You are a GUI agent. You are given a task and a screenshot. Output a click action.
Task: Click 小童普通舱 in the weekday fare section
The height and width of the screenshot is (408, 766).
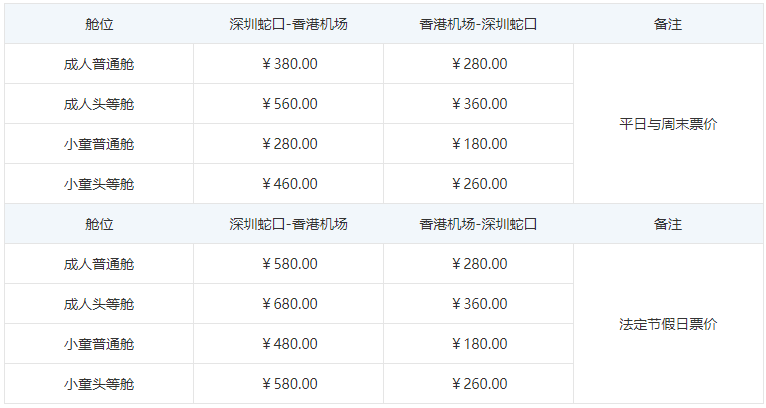(99, 144)
